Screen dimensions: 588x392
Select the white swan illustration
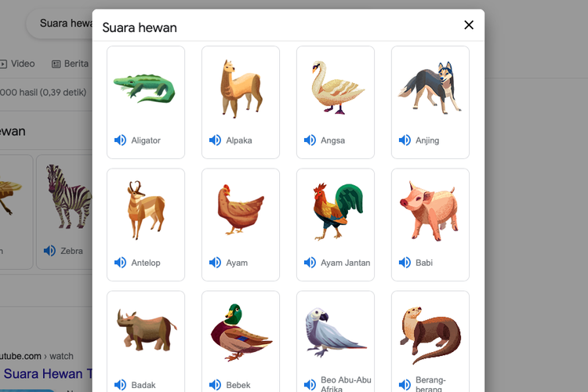click(x=337, y=87)
